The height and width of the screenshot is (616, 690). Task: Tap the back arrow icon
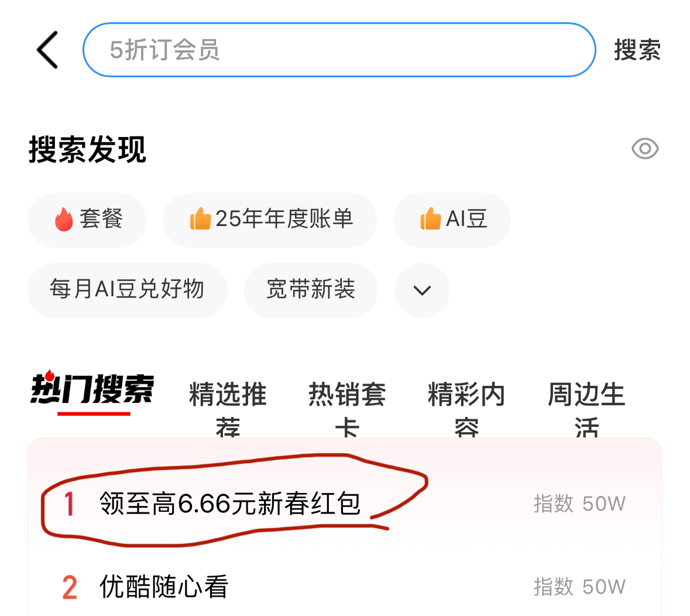coord(47,50)
